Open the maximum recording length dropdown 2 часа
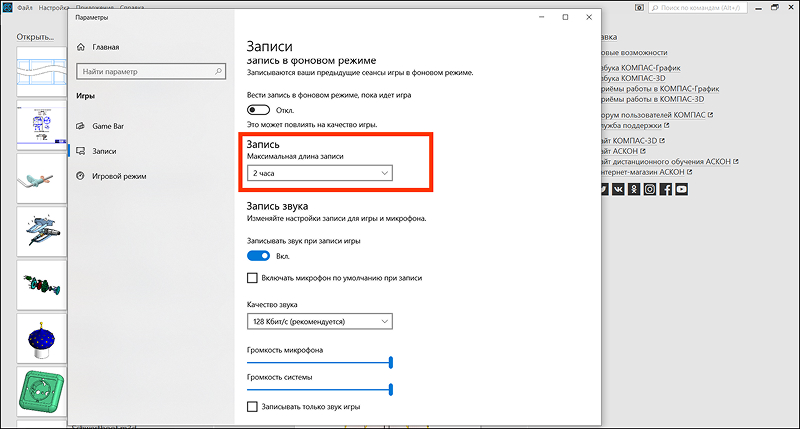This screenshot has width=800, height=429. (x=320, y=173)
